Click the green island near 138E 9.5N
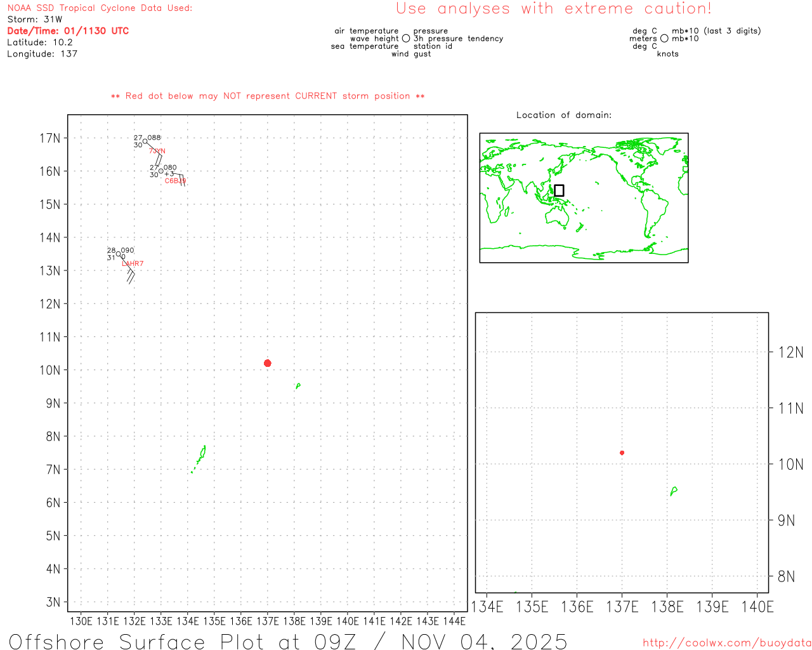This screenshot has height=650, width=812. tap(298, 386)
